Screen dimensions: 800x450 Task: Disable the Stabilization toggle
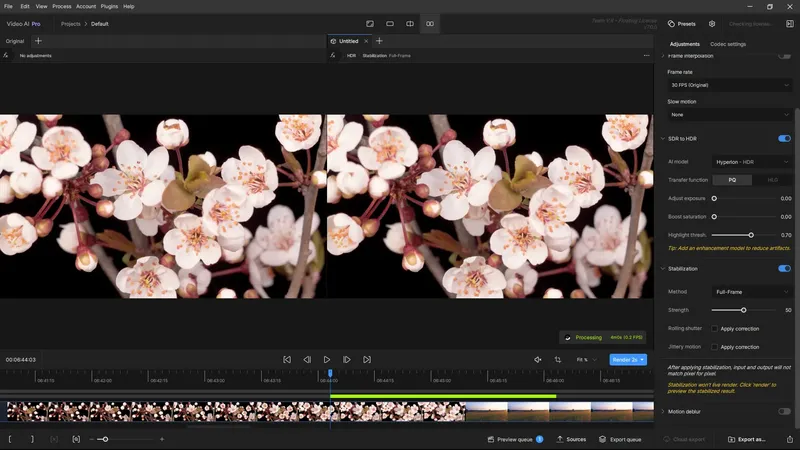pyautogui.click(x=784, y=268)
